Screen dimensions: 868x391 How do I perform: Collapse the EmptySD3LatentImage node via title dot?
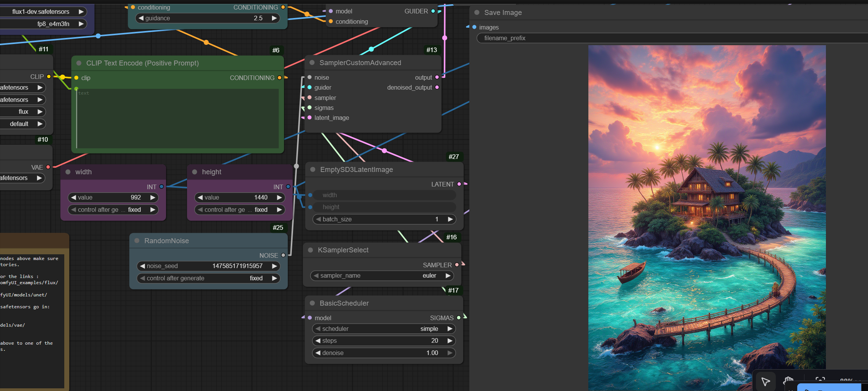click(313, 170)
